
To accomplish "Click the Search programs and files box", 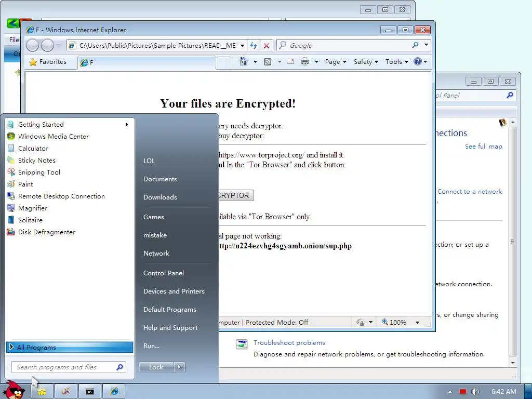I will [x=68, y=367].
